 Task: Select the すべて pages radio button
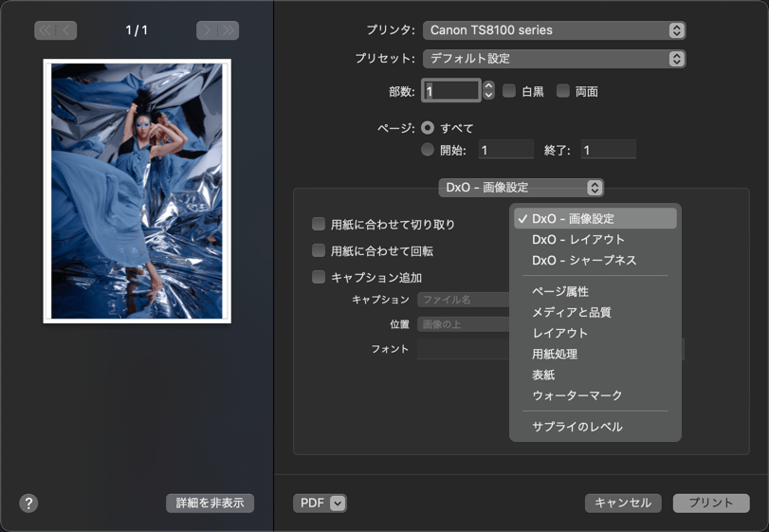coord(428,128)
